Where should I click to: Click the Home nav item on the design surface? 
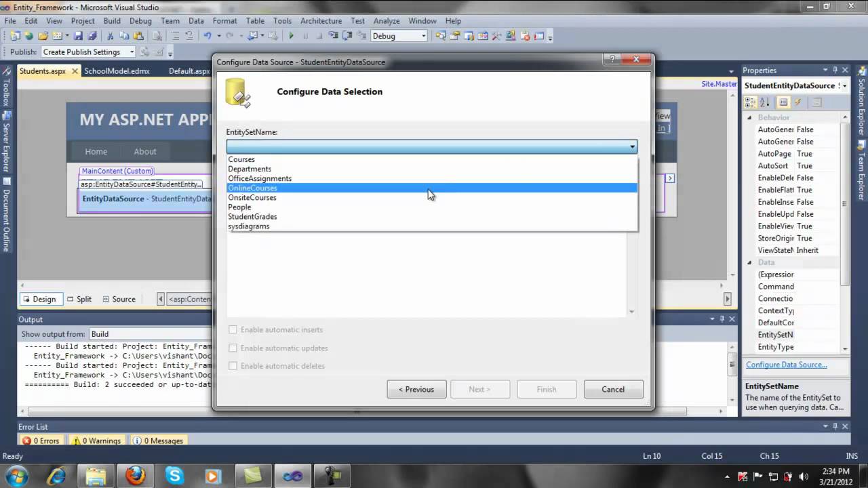[x=96, y=151]
